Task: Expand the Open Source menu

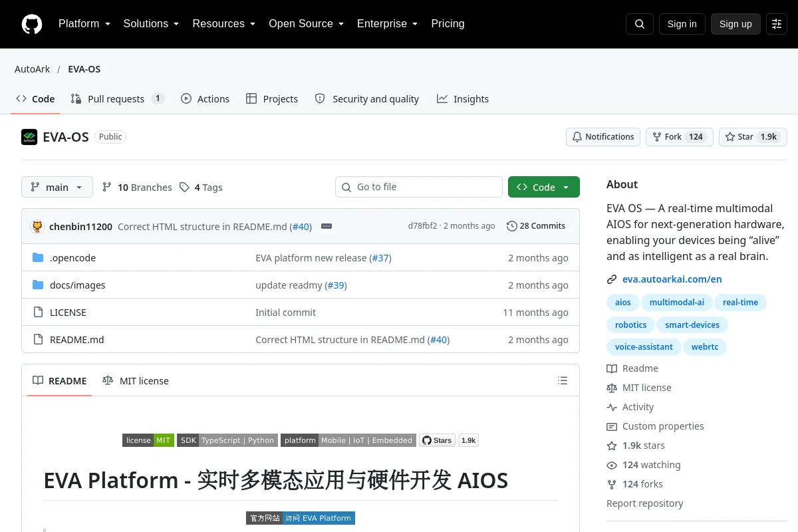Action: (306, 24)
